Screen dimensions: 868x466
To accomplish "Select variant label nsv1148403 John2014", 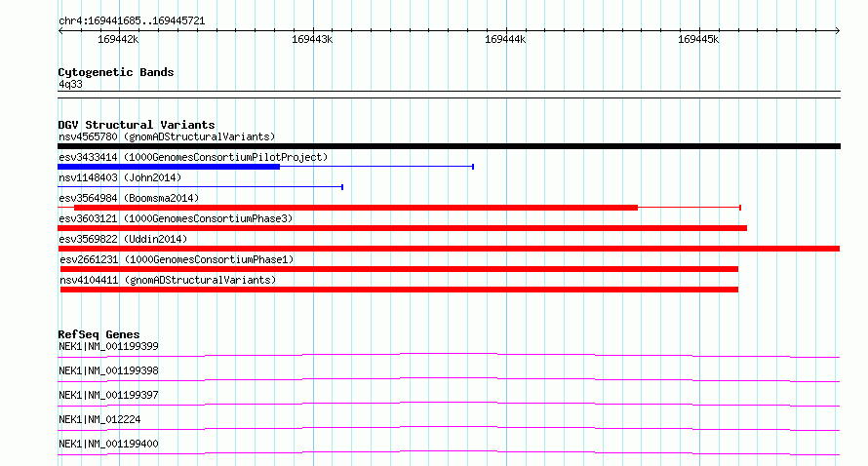I will [x=120, y=177].
